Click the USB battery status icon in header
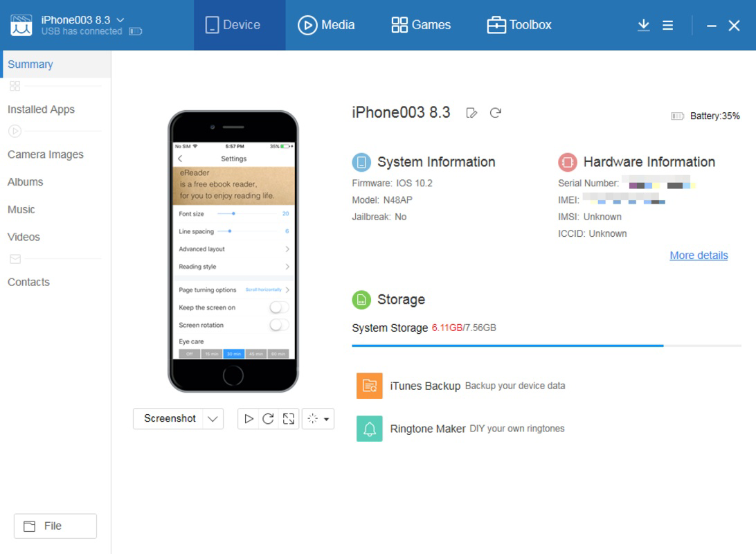This screenshot has width=756, height=554. coord(136,31)
